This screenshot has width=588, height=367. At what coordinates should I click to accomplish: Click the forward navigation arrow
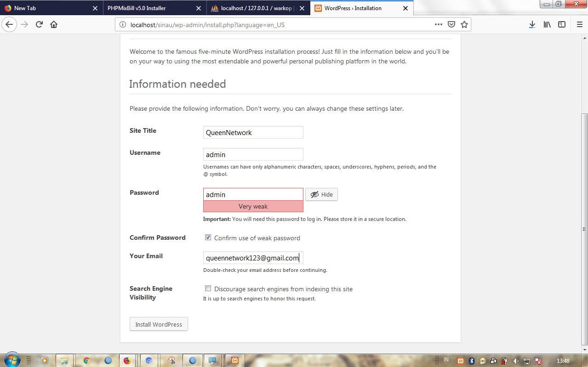point(24,24)
